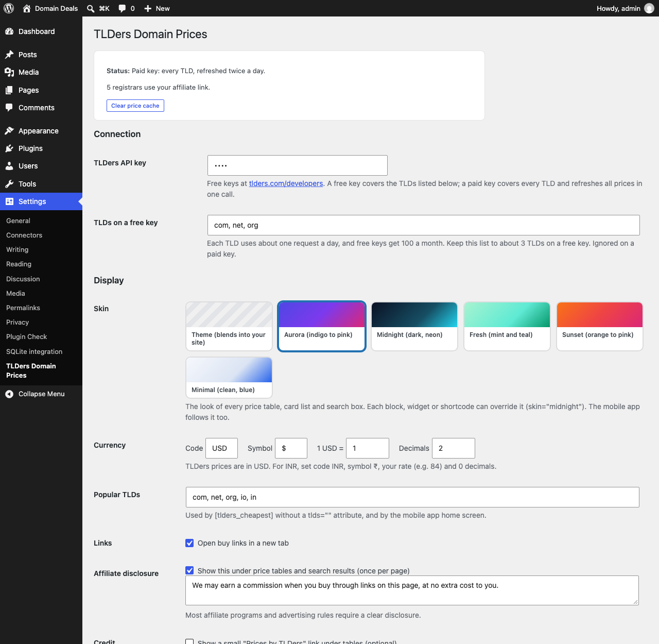Toggle the affiliate disclosure checkbox
Screen dimensions: 659x644
click(189, 570)
